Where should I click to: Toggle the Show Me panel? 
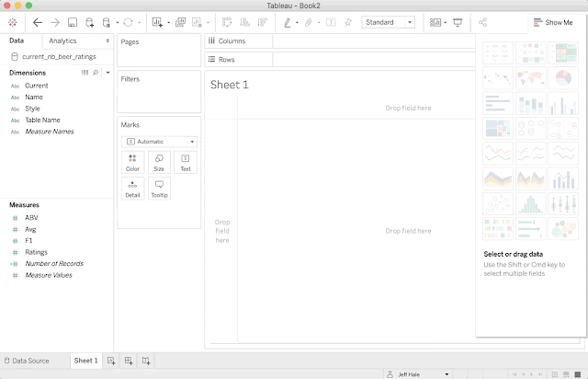[x=553, y=22]
